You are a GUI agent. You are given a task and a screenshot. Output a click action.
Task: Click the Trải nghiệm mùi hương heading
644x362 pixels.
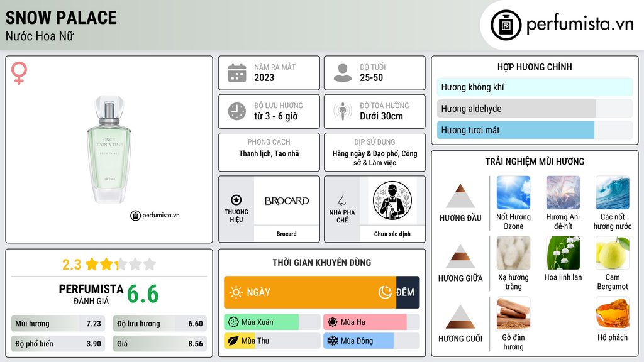(535, 162)
